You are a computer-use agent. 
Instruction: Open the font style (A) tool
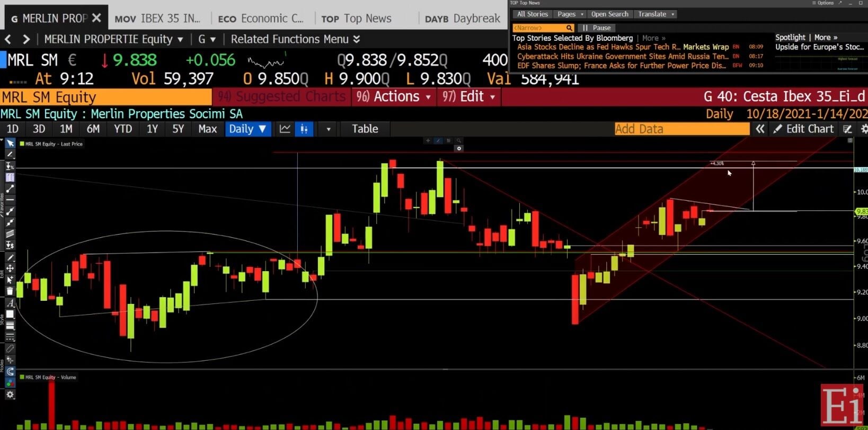pos(10,303)
